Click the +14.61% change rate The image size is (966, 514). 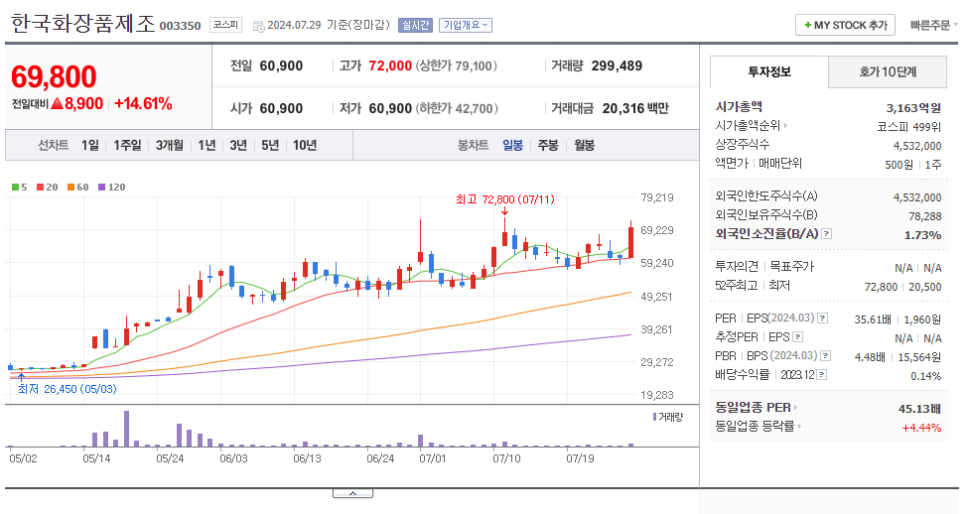pyautogui.click(x=143, y=104)
